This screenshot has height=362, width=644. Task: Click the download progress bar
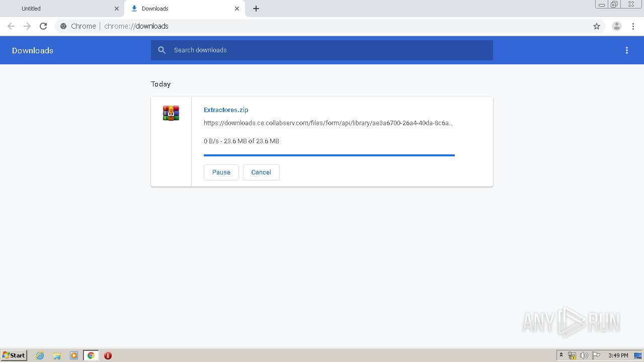[x=329, y=155]
